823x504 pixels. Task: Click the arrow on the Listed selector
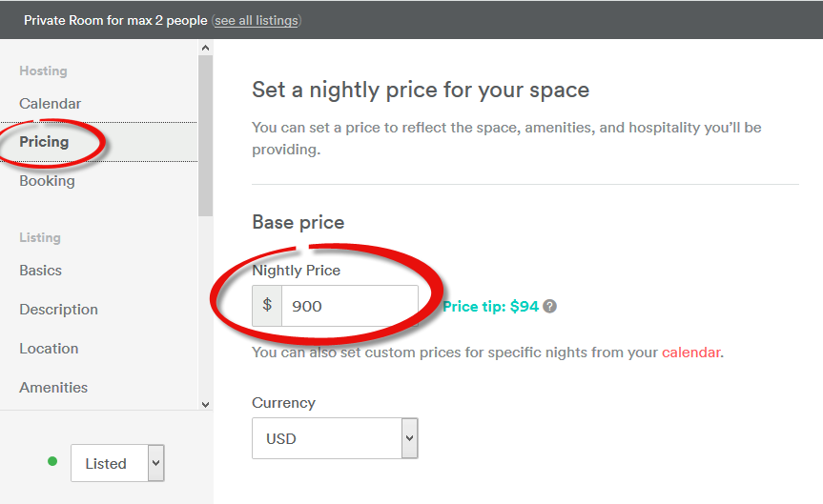(x=156, y=463)
